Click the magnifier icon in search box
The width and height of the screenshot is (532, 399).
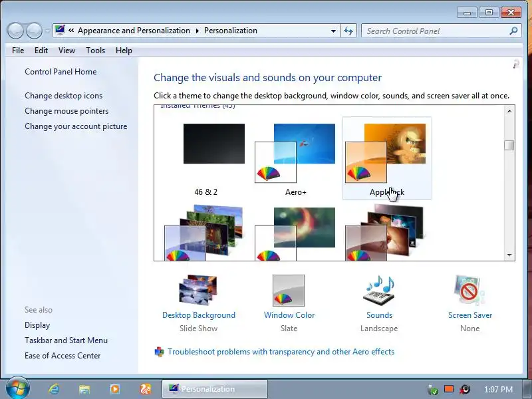(513, 31)
